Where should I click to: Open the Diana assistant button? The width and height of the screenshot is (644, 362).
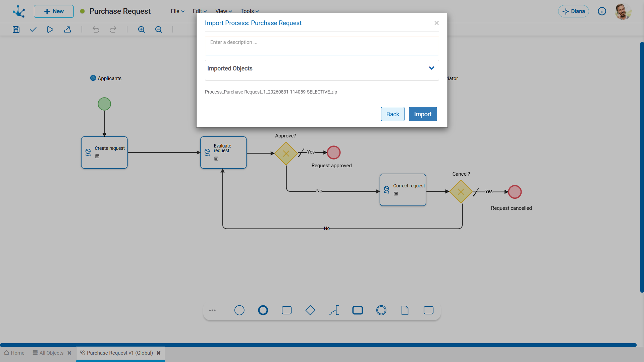pyautogui.click(x=574, y=11)
